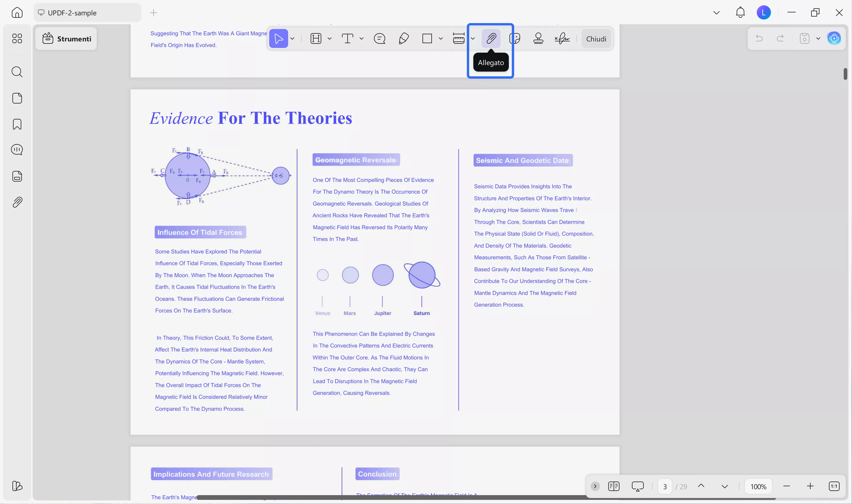Open the Strumenti tools button
The image size is (852, 504).
pyautogui.click(x=67, y=39)
